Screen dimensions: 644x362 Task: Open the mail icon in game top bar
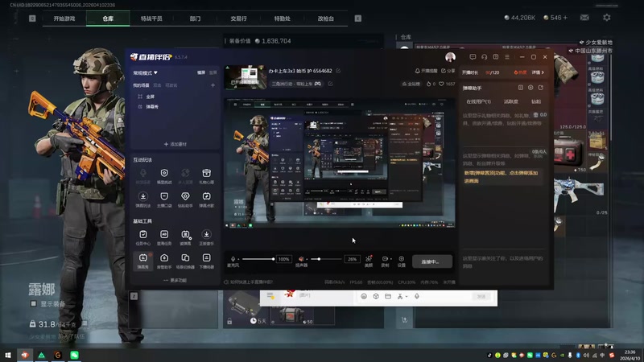click(x=584, y=18)
